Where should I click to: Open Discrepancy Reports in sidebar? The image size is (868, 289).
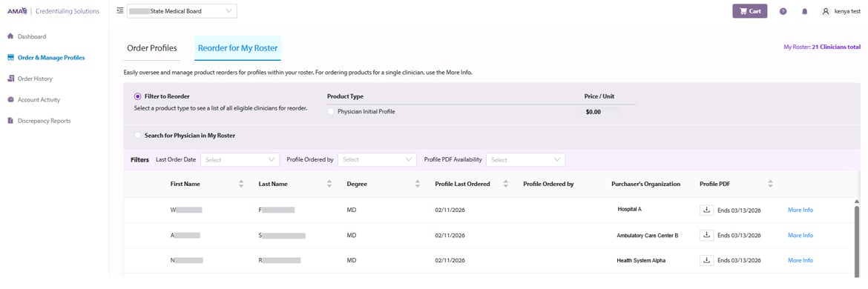(x=45, y=121)
